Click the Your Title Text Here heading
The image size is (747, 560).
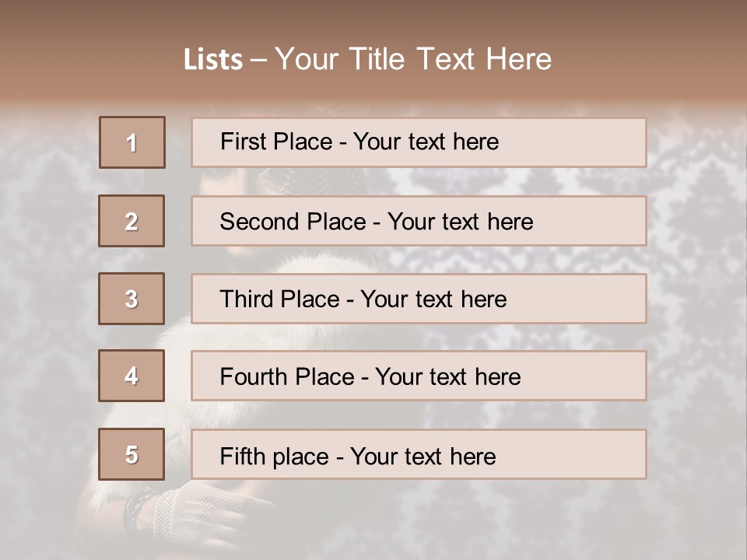pos(413,60)
